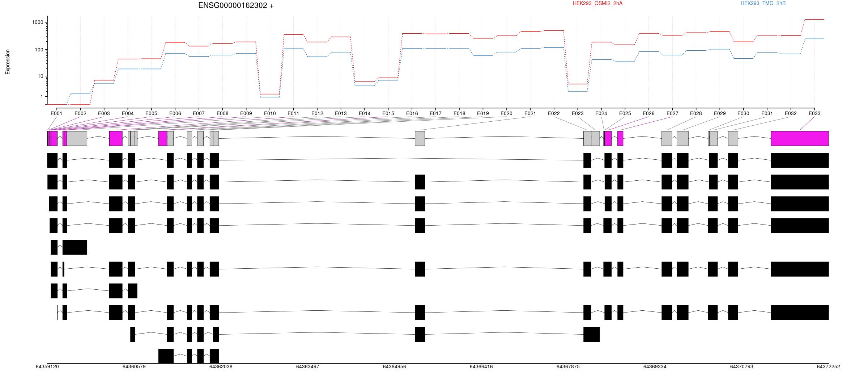Viewport: 868px width, 373px height.
Task: Click genomic coordinate 64359120
Action: (47, 366)
